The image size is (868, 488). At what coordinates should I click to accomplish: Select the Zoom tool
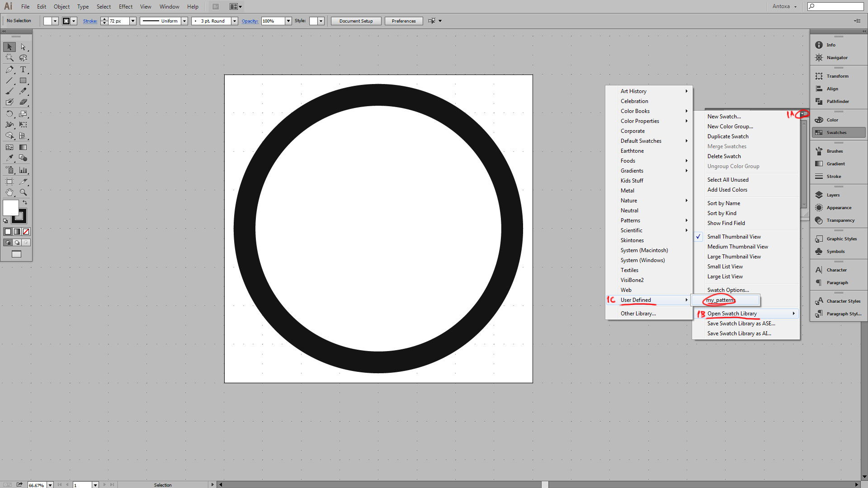pos(23,192)
